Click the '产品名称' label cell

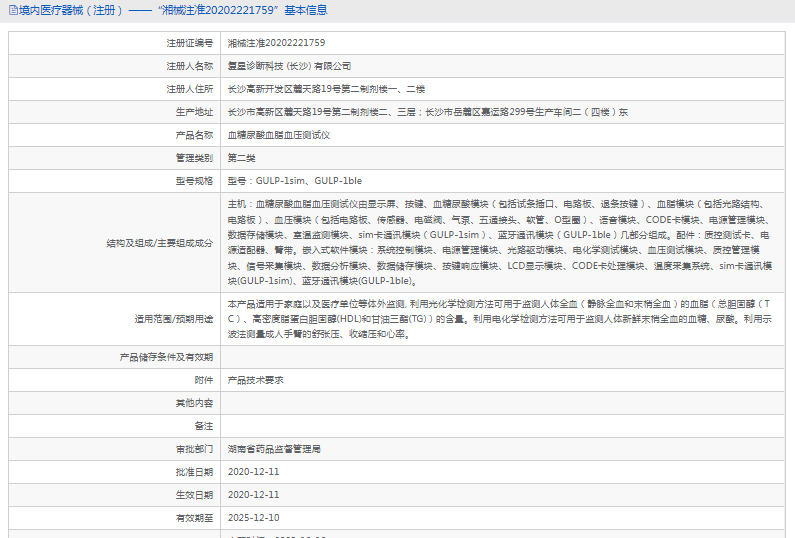coord(115,135)
